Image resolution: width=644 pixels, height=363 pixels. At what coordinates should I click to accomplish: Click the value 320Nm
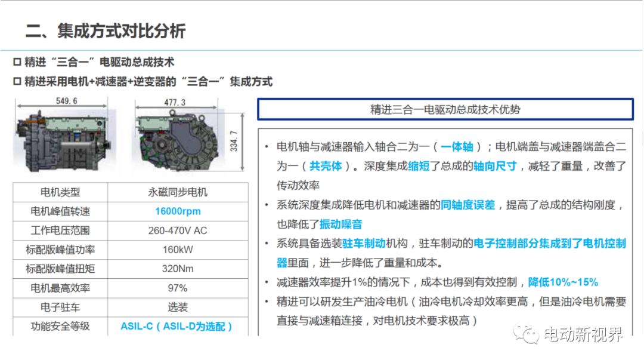(178, 269)
